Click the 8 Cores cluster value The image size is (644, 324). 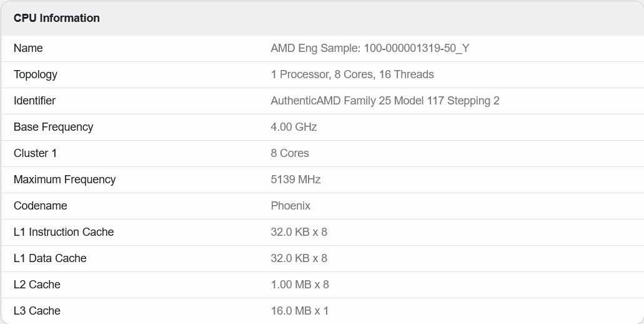pyautogui.click(x=289, y=153)
